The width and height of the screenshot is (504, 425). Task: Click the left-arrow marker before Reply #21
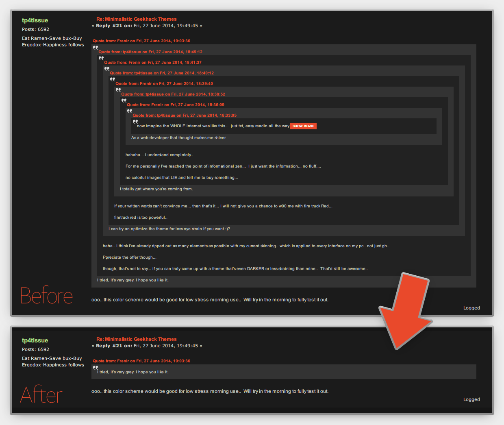pos(93,25)
